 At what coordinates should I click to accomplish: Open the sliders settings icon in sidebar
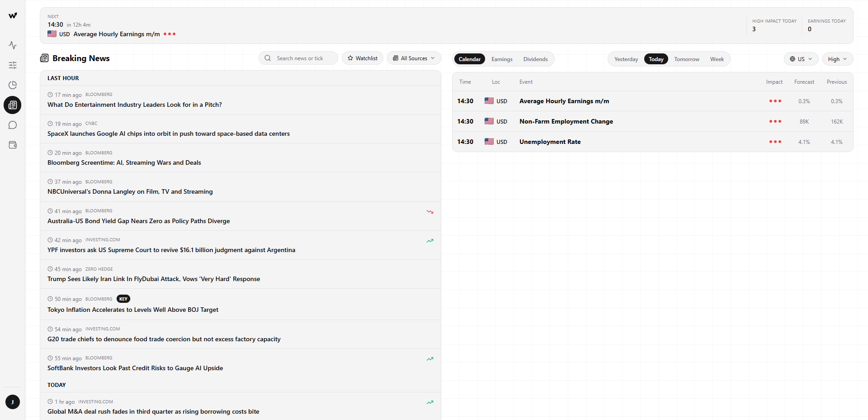click(x=13, y=65)
